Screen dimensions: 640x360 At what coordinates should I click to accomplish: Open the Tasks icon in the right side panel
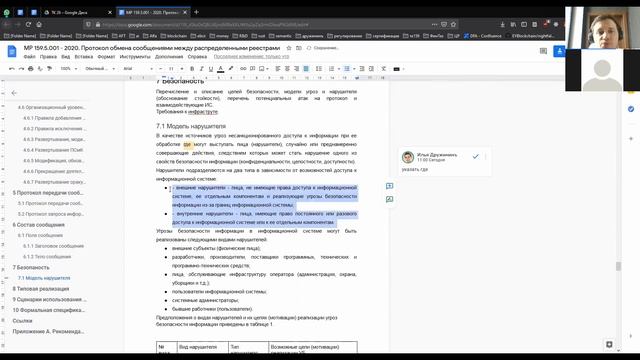631,109
